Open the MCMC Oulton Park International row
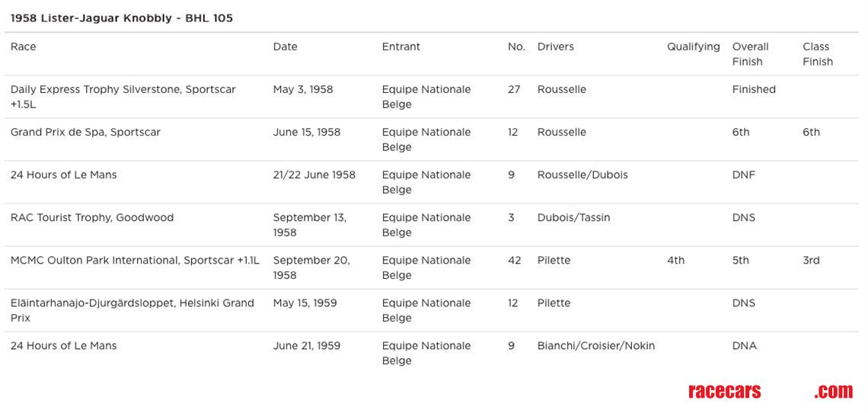Screen dimensions: 868x413 [x=135, y=260]
